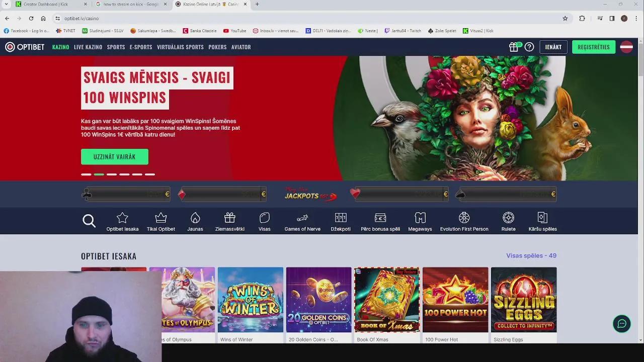Open the Kazino menu item
Viewport: 644px width, 362px height.
60,47
